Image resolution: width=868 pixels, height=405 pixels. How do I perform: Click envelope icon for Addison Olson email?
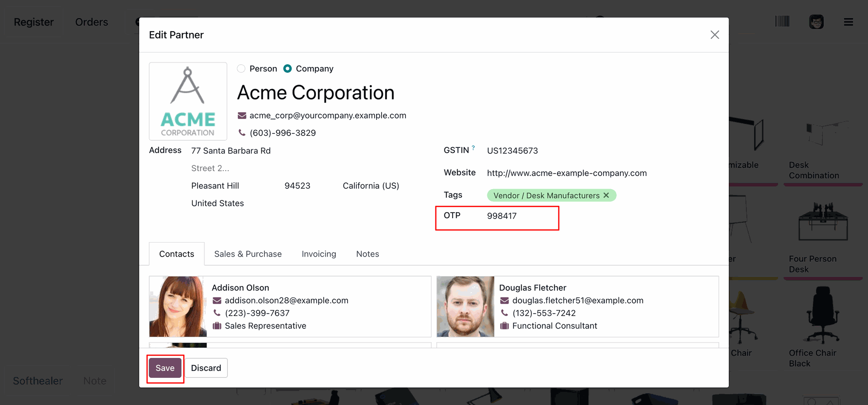[217, 301]
